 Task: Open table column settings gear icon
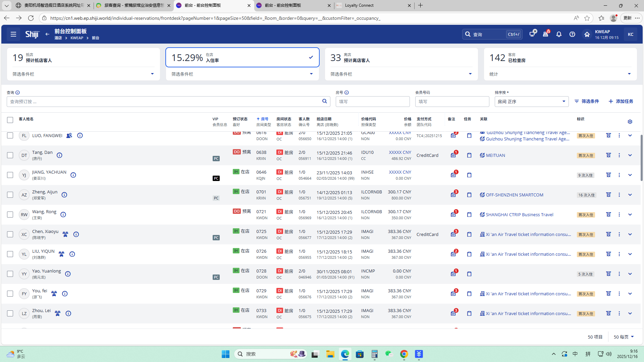pyautogui.click(x=630, y=122)
